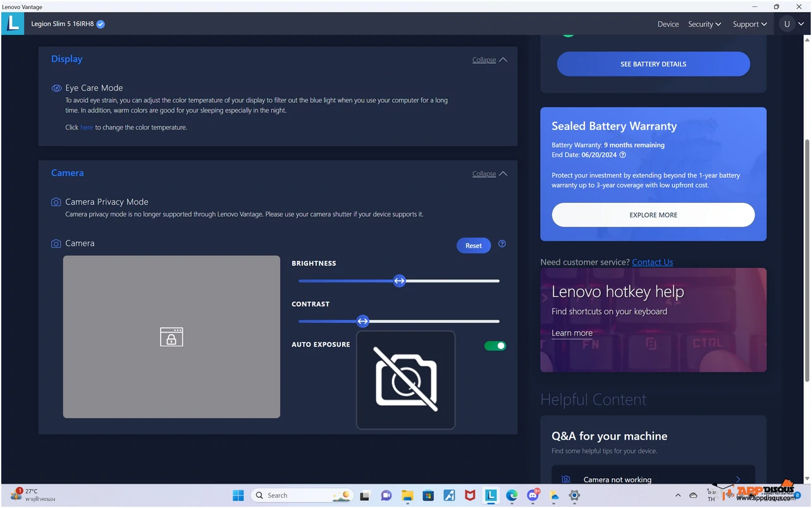This screenshot has width=812, height=508.
Task: Click the vertical page scrollbar
Action: [x=807, y=260]
